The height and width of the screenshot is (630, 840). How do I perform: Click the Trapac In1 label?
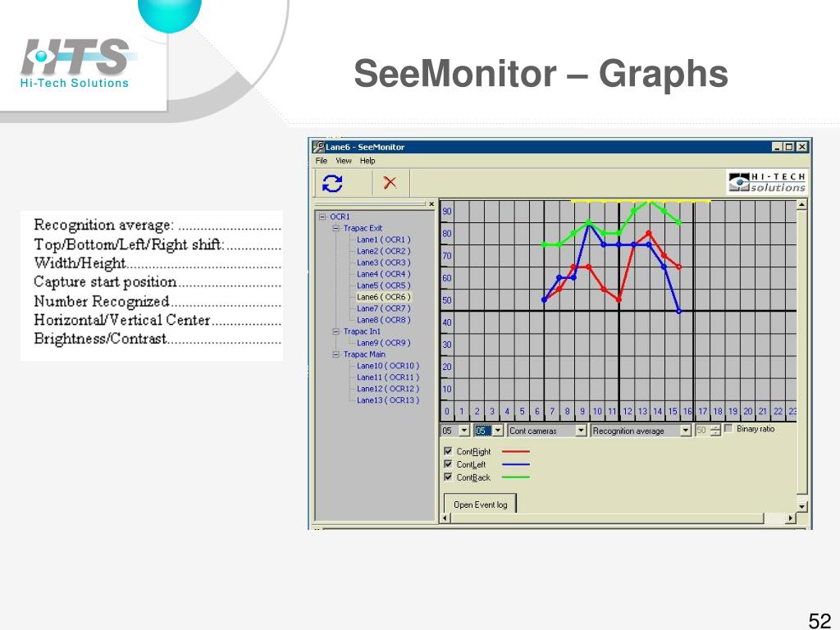coord(362,331)
